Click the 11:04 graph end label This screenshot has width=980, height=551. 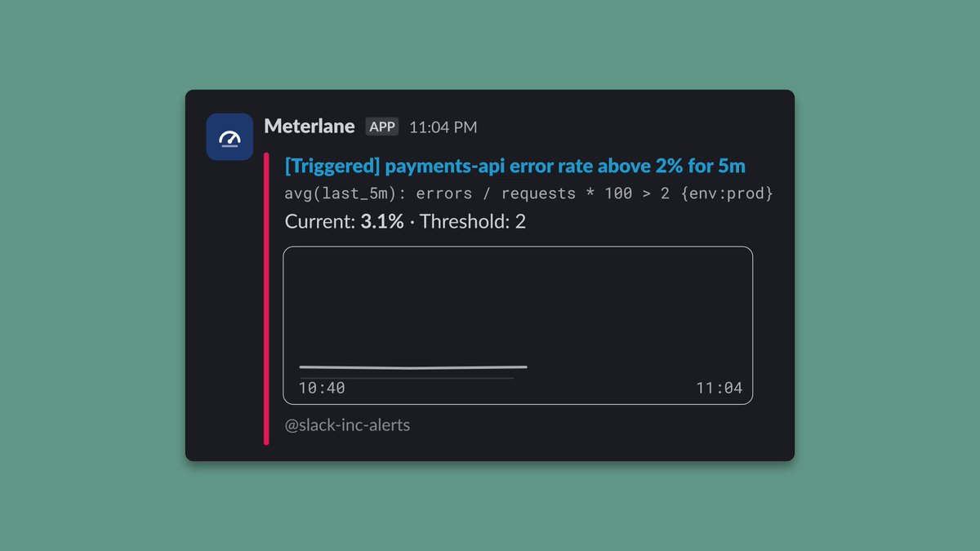[719, 388]
